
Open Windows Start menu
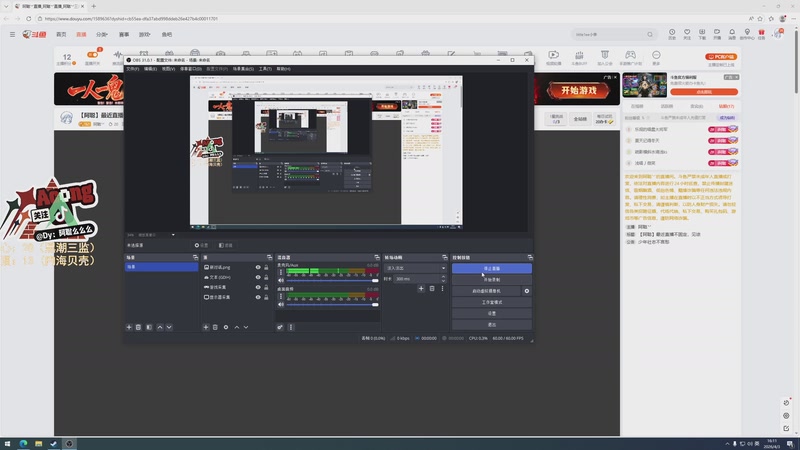[7, 444]
